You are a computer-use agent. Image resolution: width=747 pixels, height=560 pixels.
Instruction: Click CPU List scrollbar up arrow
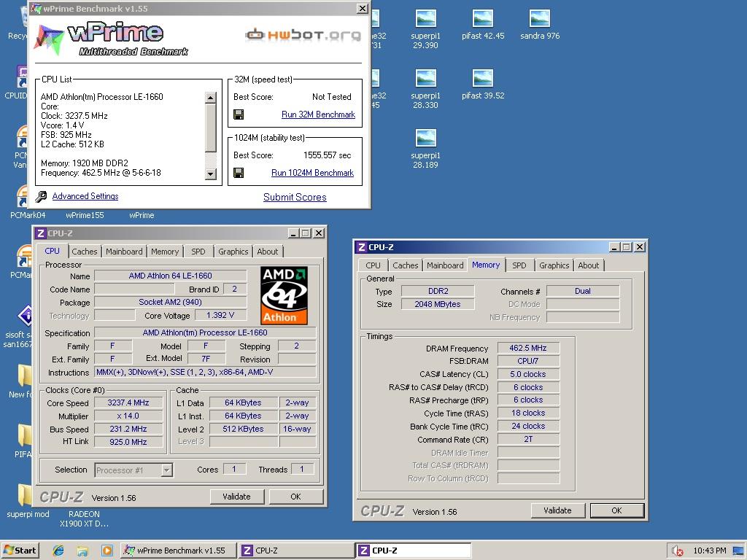point(211,98)
